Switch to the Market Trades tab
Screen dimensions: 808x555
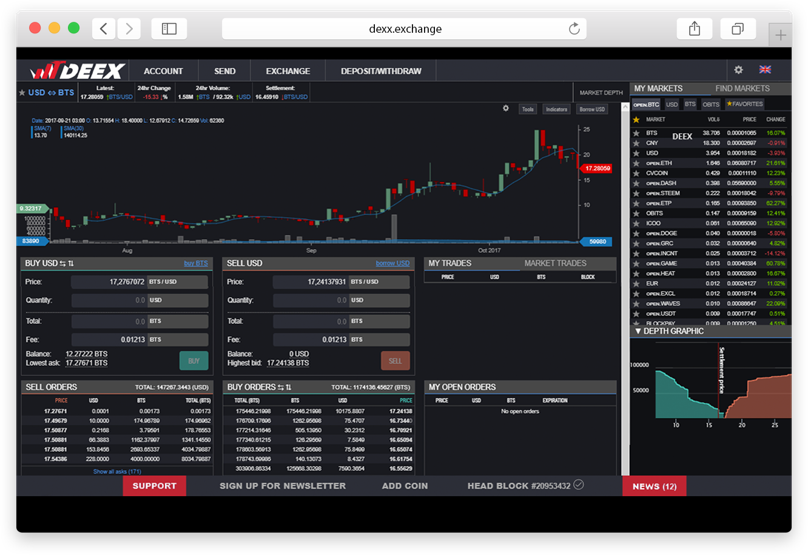click(556, 263)
